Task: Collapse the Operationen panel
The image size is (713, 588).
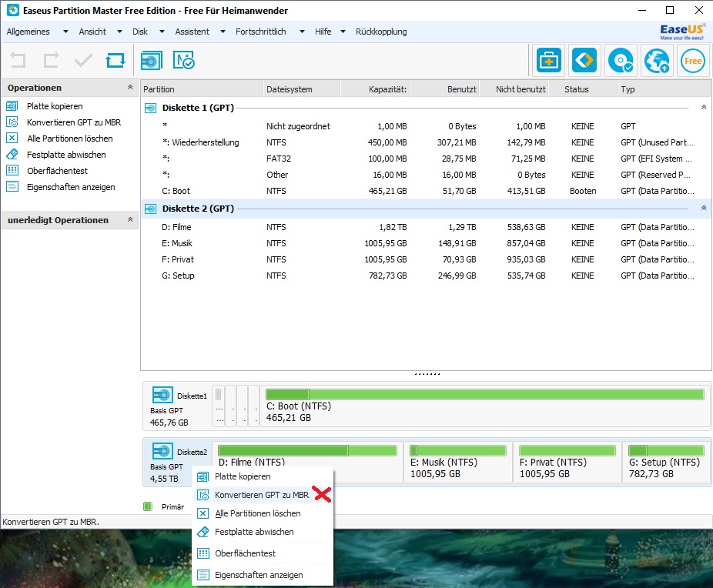Action: tap(130, 87)
